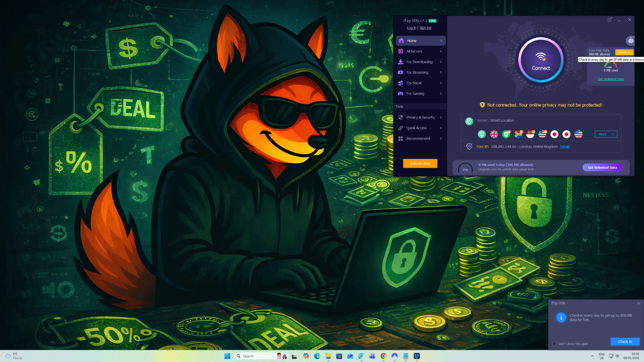Expand the More servers dropdown
Image resolution: width=644 pixels, height=362 pixels.
pos(606,134)
